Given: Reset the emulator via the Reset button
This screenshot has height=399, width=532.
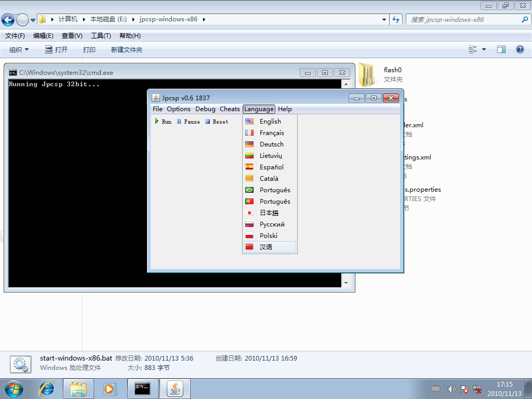Looking at the screenshot, I should (217, 122).
